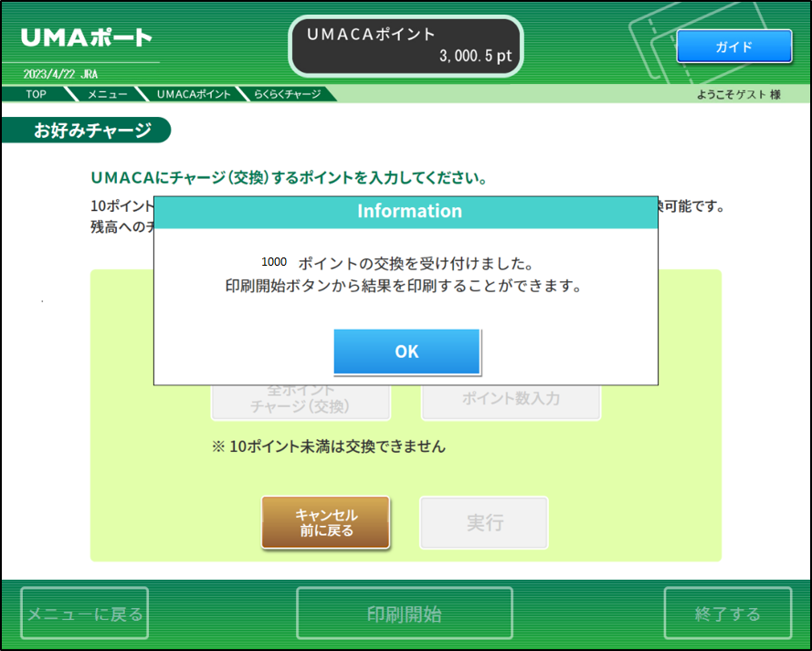This screenshot has height=651, width=812.
Task: Open the ガイド help button
Action: point(733,47)
